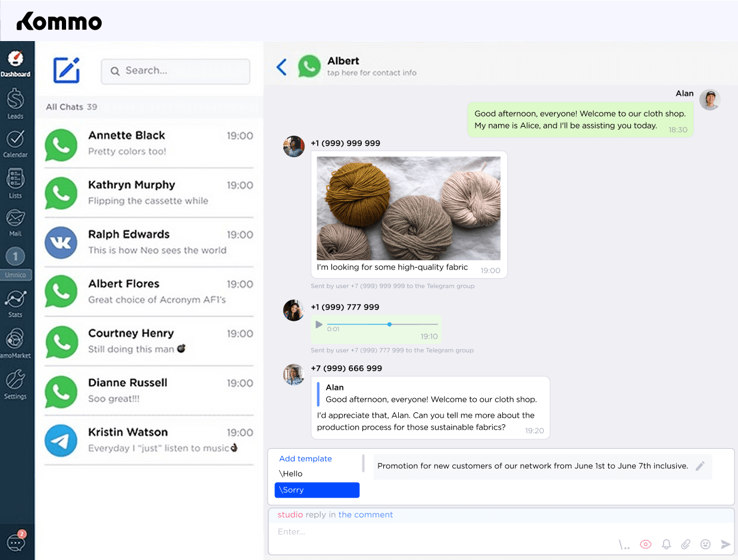Screen dimensions: 738x560
Task: Open Dianne Russell chat
Action: (149, 390)
